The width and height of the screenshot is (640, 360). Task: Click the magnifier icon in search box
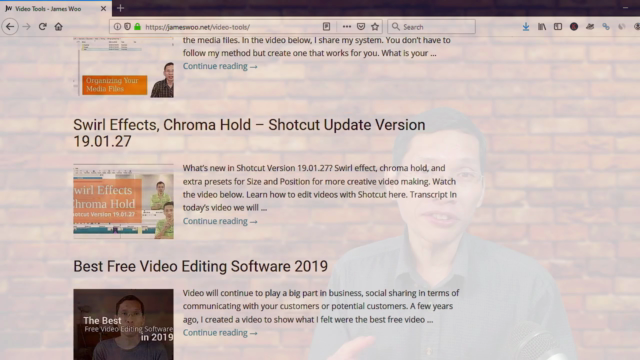point(396,27)
